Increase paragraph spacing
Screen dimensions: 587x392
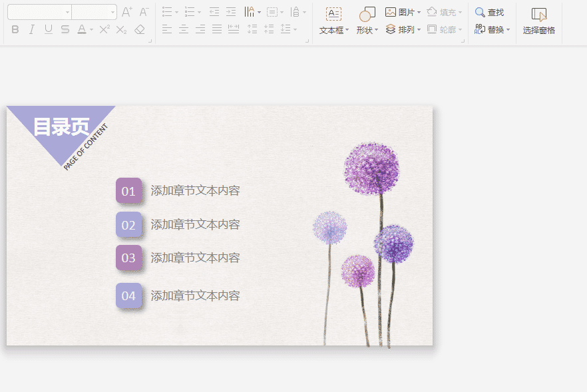click(x=252, y=29)
